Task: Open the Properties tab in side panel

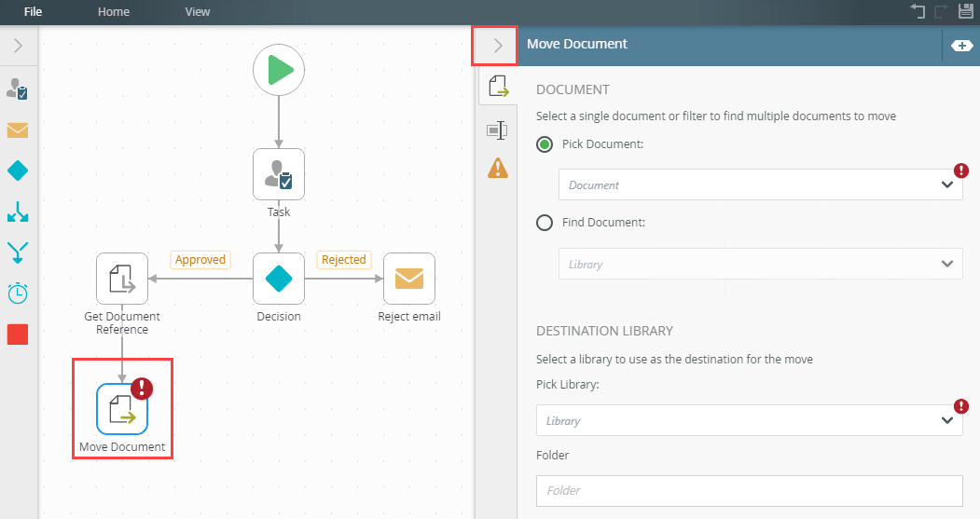Action: 497,130
